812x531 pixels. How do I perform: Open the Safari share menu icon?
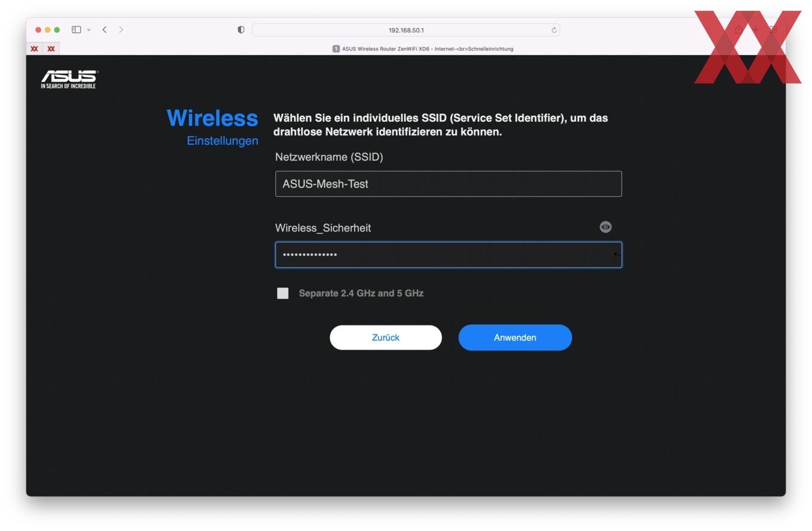coord(739,30)
